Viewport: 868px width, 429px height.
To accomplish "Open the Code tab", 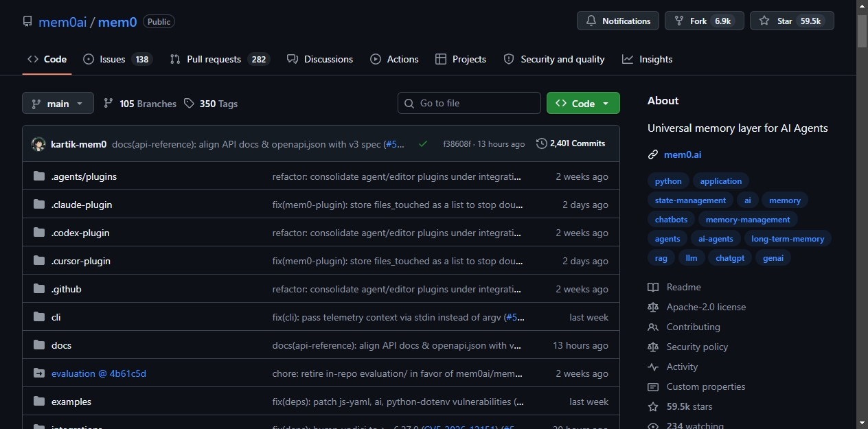I will pyautogui.click(x=47, y=59).
